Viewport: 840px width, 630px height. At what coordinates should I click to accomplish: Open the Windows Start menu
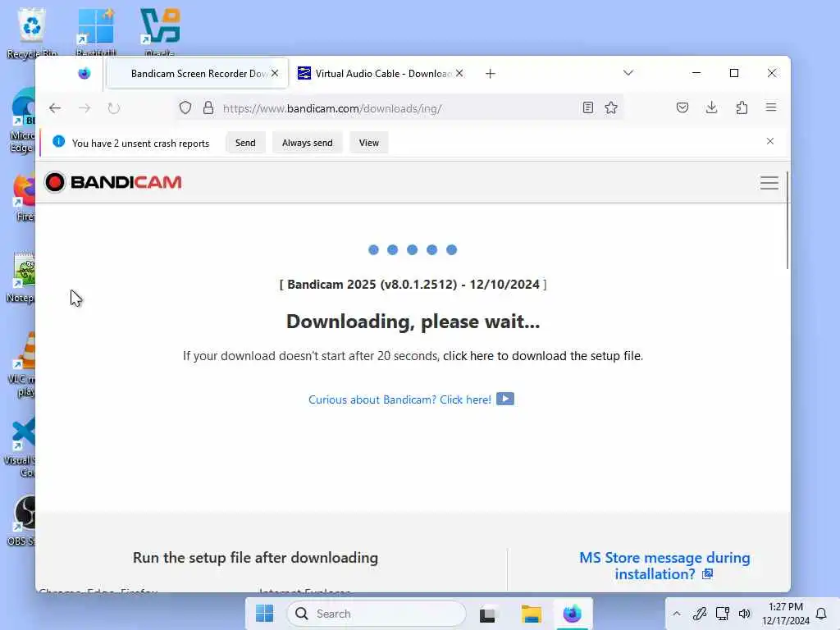(265, 614)
